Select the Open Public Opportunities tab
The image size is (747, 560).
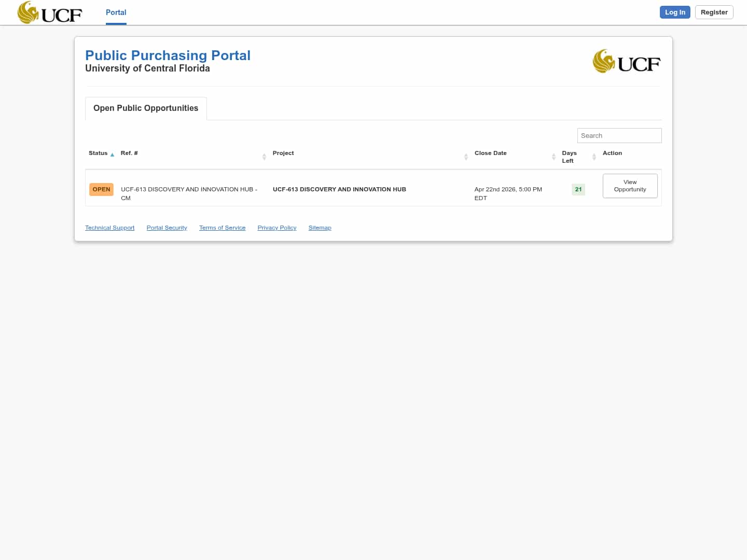point(146,108)
